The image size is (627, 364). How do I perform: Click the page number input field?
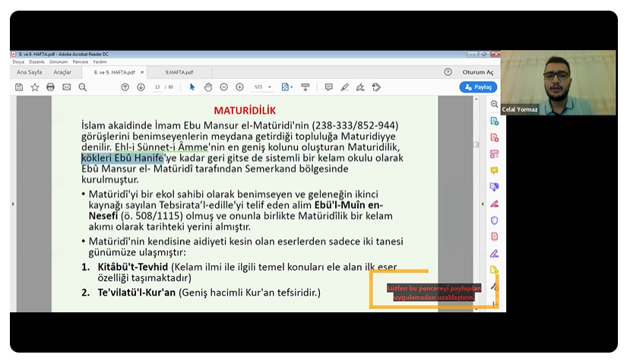point(157,87)
